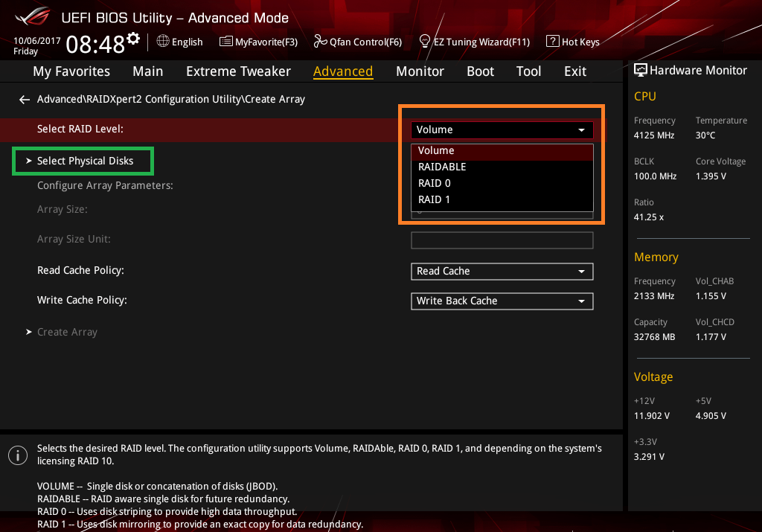Collapse the Select RAID Level dropdown
762x532 pixels.
click(x=502, y=129)
